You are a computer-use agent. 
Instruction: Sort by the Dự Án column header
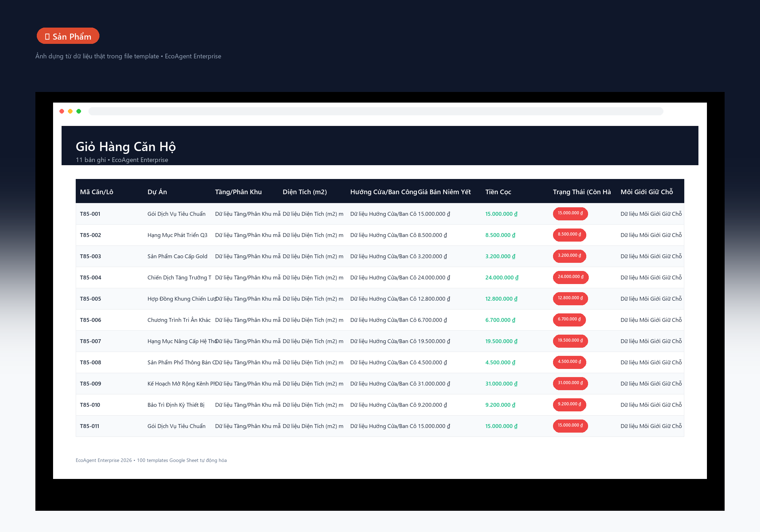click(157, 192)
